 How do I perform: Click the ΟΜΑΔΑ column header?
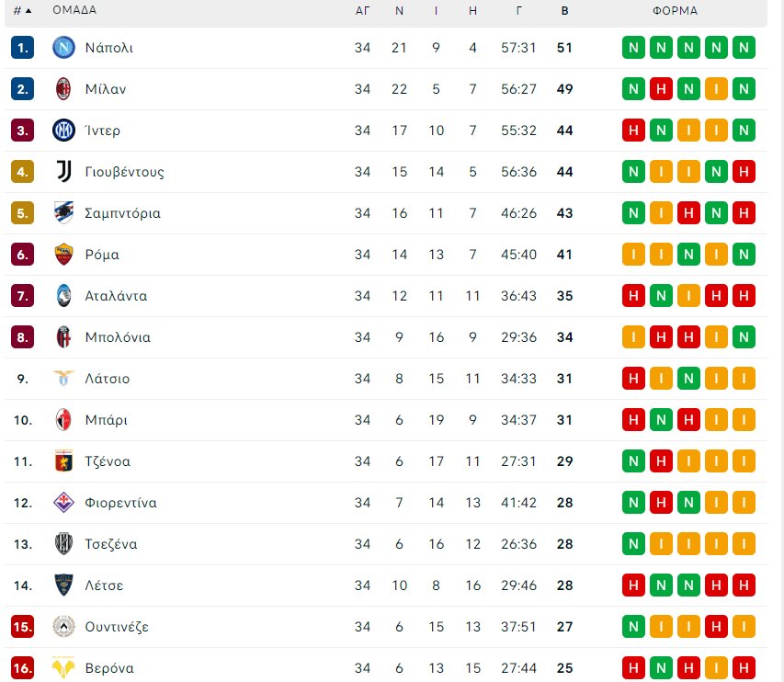(x=74, y=11)
